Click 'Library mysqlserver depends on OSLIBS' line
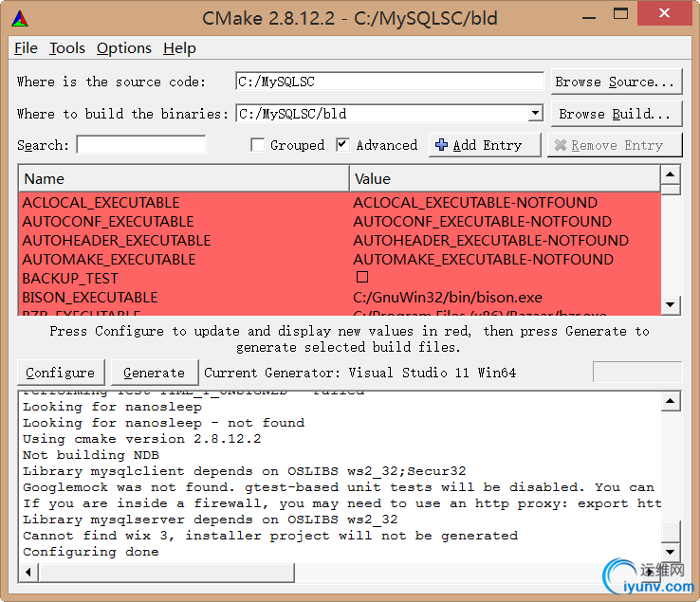This screenshot has height=602, width=700. point(210,519)
